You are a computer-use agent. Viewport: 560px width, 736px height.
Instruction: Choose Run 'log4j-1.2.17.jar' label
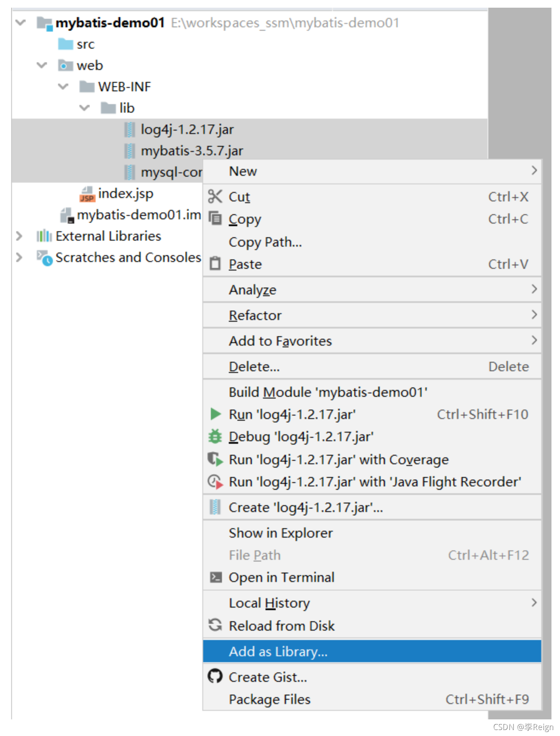(292, 414)
